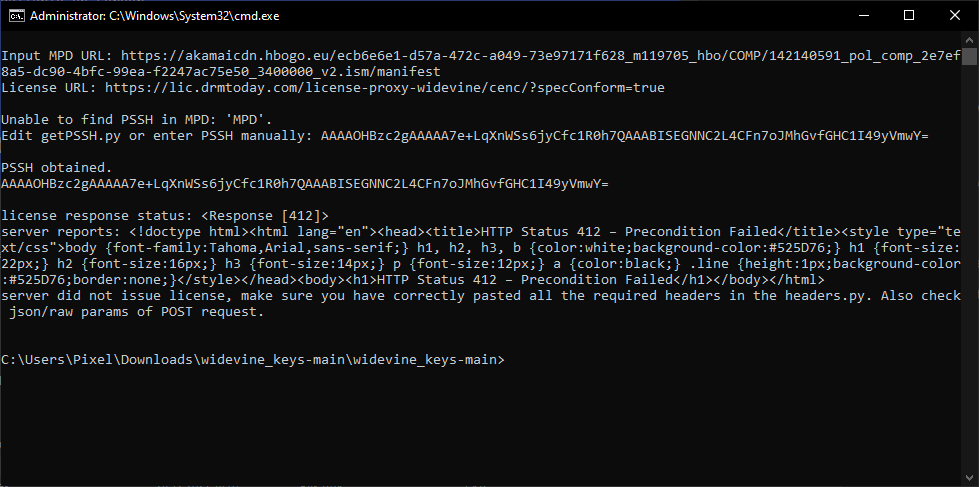The height and width of the screenshot is (487, 979).
Task: Click the scrollbar up arrow
Action: point(970,40)
